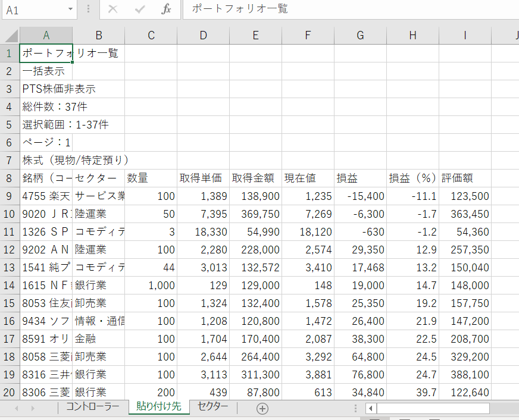Viewport: 519px width, 420px height.
Task: Click the horizontal scrollbar track
Action: [x=433, y=409]
